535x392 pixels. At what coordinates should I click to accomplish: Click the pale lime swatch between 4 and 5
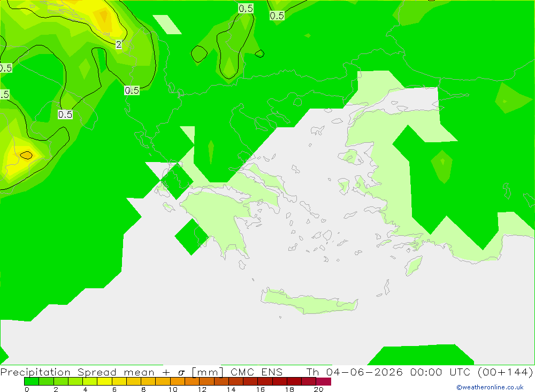click(90, 381)
